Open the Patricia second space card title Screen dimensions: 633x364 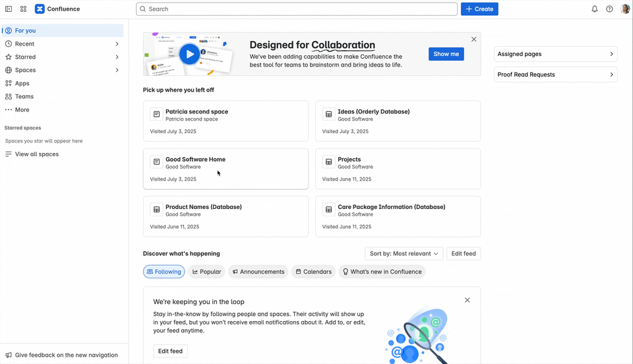(196, 111)
